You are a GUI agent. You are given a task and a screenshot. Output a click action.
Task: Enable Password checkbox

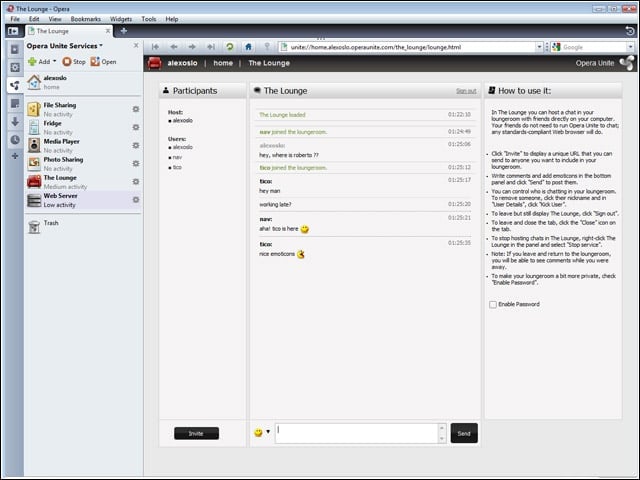point(493,304)
